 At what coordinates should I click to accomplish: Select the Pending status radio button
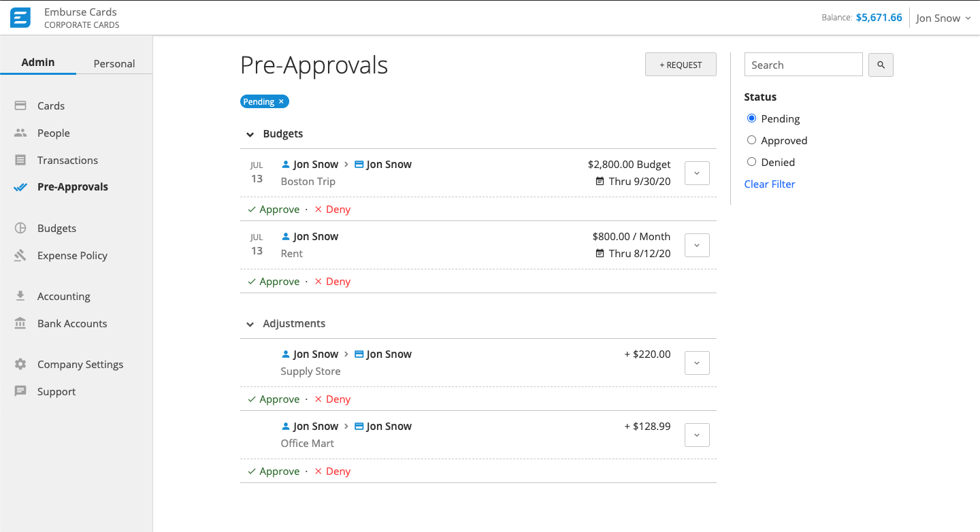(x=751, y=118)
